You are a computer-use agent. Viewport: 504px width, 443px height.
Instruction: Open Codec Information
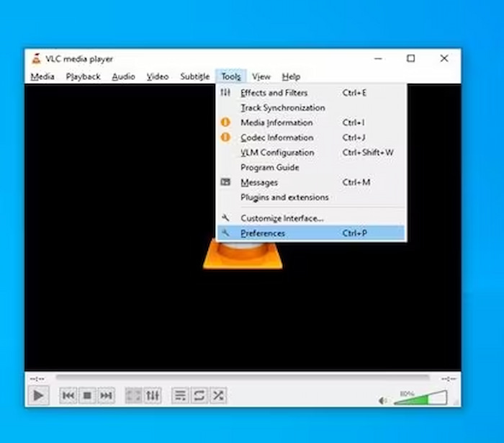tap(311, 138)
